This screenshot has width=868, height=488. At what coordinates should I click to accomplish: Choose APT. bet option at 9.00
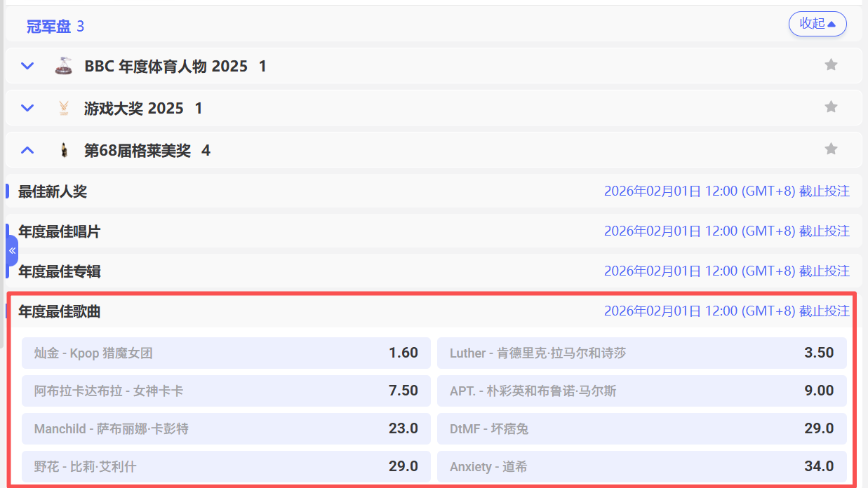pos(641,391)
